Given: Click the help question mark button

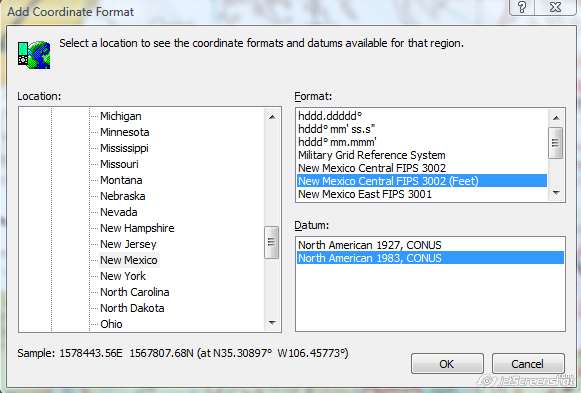Looking at the screenshot, I should (522, 7).
